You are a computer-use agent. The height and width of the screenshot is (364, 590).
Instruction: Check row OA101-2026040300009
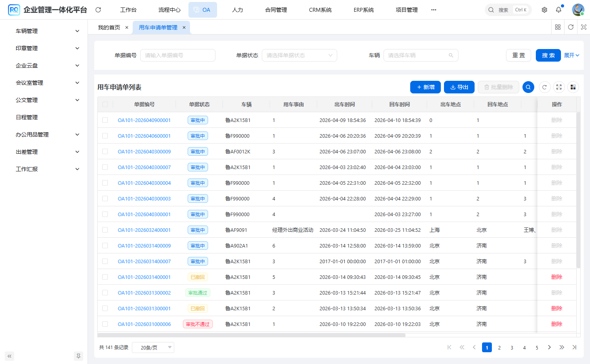pyautogui.click(x=105, y=151)
